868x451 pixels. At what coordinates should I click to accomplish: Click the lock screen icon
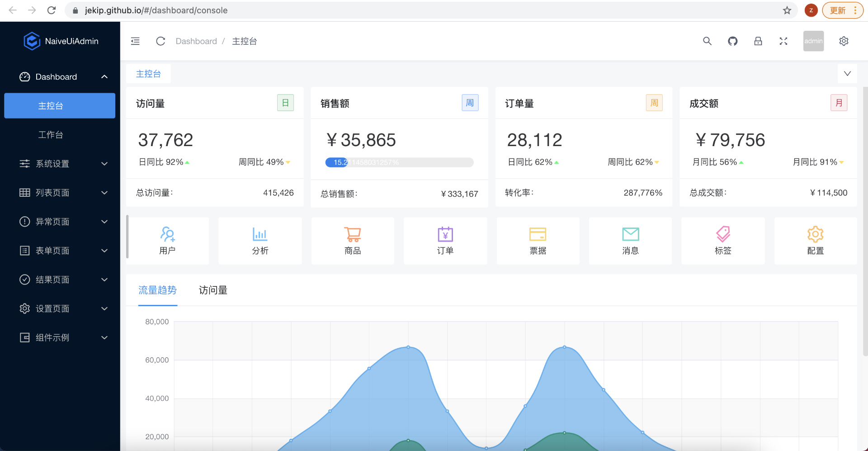758,41
